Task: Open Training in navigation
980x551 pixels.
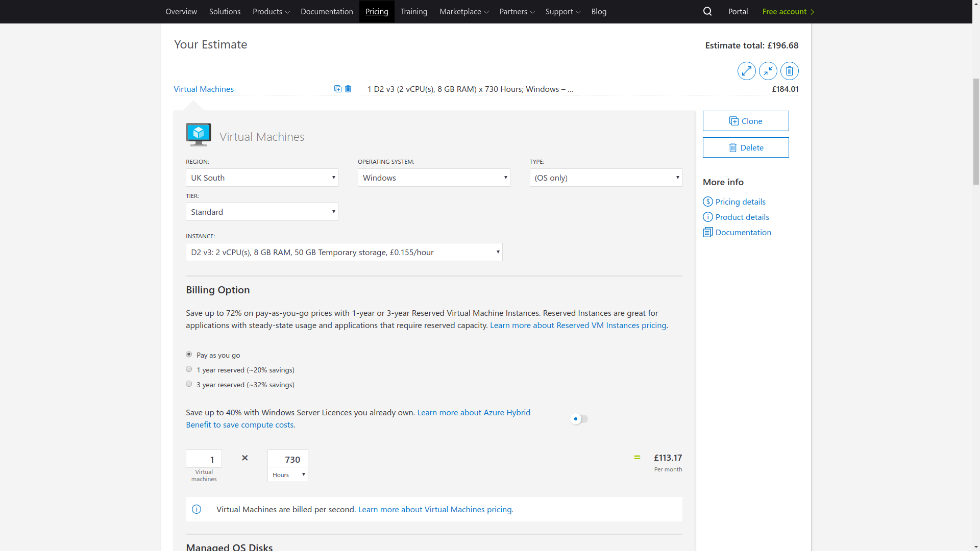Action: click(414, 11)
